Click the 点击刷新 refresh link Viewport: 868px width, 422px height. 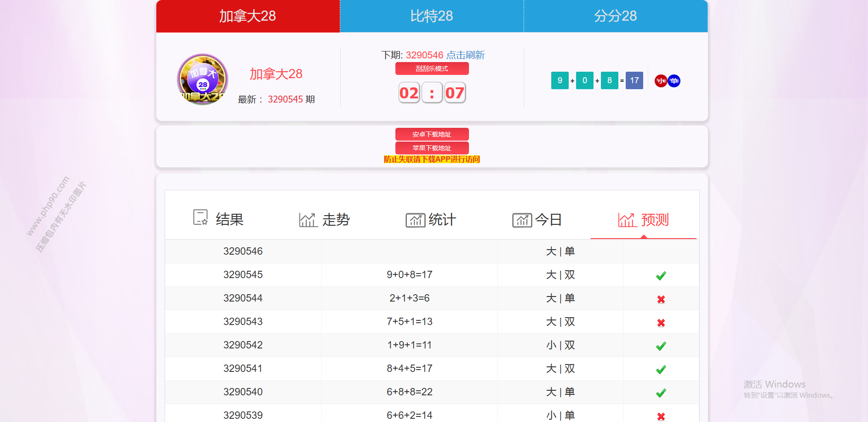pyautogui.click(x=465, y=55)
